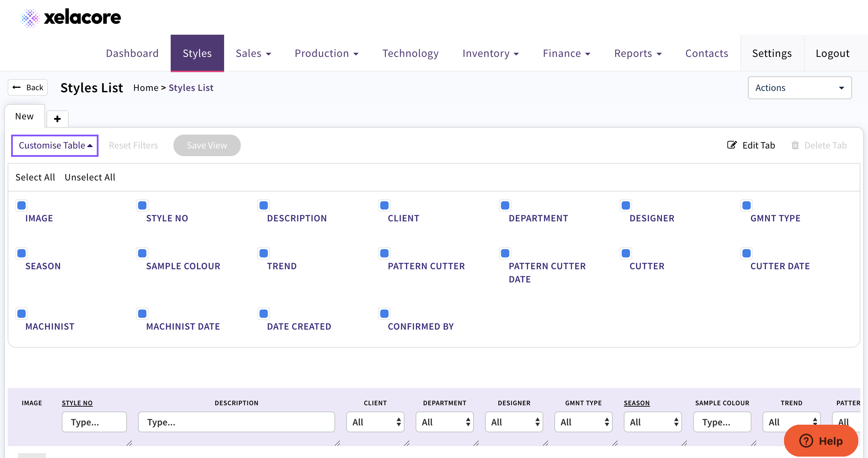This screenshot has width=868, height=458.
Task: Click the resize handle under Style No filter
Action: point(129,443)
